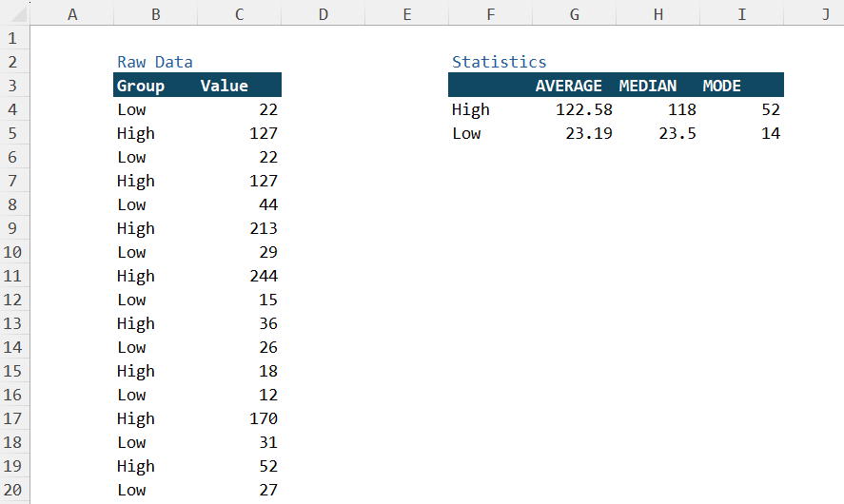The image size is (844, 504).
Task: Select column F header
Action: point(490,14)
